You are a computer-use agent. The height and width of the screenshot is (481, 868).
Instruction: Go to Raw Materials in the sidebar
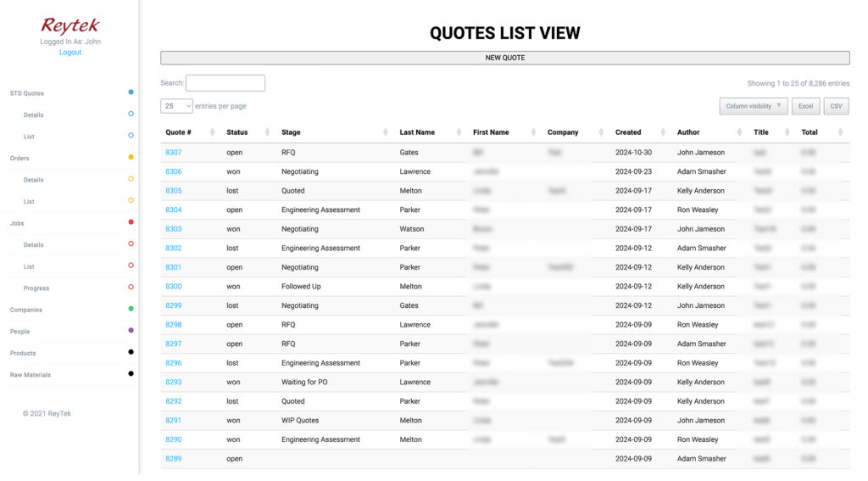click(x=30, y=375)
